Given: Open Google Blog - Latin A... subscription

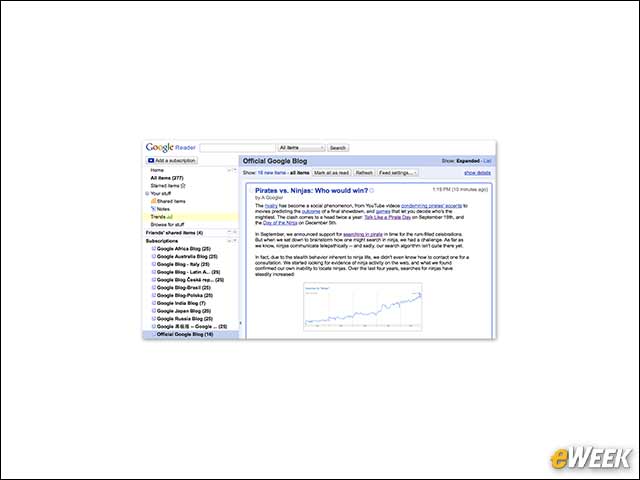Looking at the screenshot, I should click(189, 272).
